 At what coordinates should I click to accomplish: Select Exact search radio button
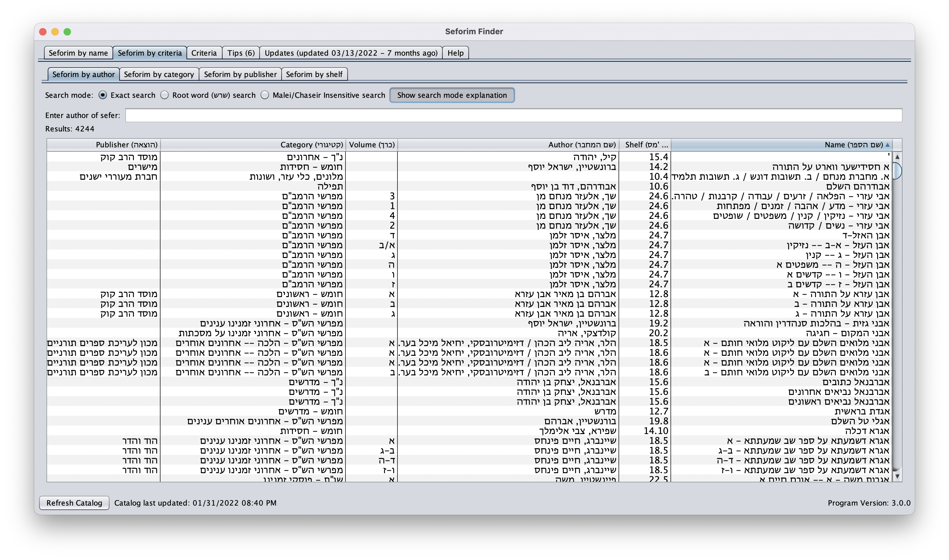102,95
